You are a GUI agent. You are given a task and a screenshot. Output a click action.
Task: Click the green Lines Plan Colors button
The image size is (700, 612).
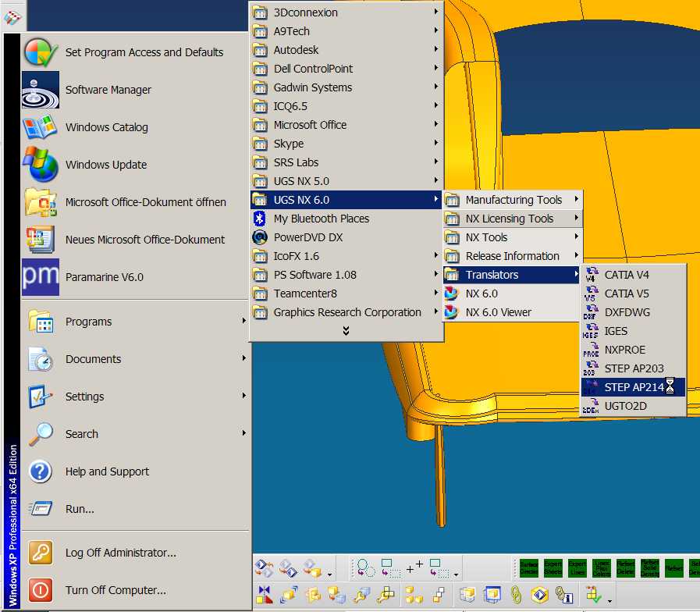pyautogui.click(x=602, y=568)
